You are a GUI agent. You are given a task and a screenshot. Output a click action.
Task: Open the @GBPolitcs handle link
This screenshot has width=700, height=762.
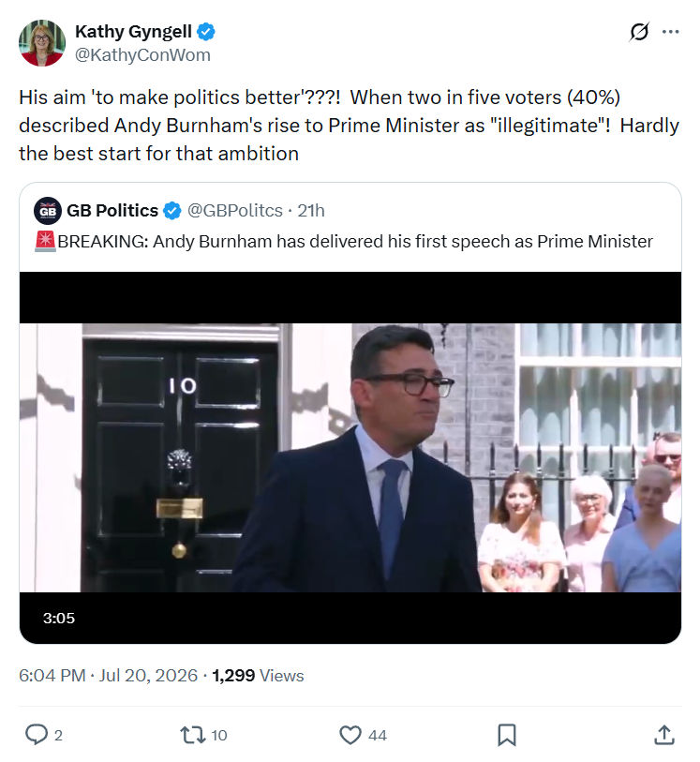(x=235, y=211)
